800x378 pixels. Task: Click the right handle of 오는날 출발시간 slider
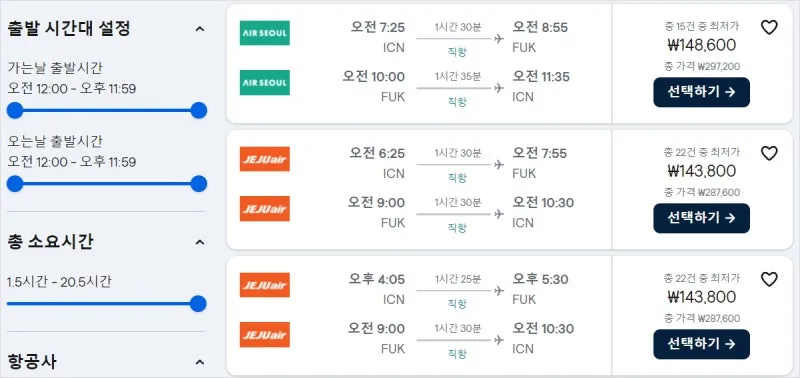(x=198, y=184)
